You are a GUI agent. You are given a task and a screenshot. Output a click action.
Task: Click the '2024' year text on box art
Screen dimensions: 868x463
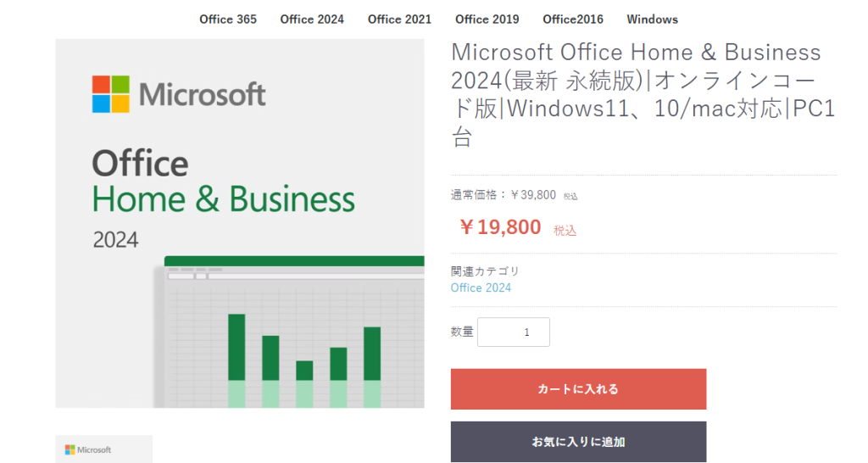(115, 240)
